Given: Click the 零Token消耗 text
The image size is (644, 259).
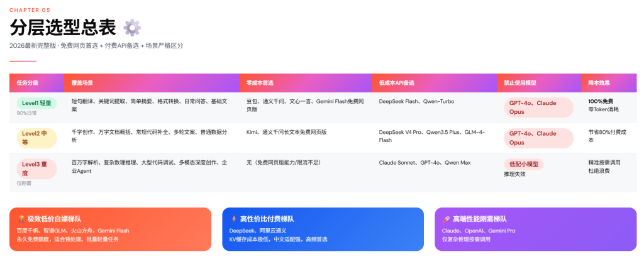Looking at the screenshot, I should click(603, 109).
